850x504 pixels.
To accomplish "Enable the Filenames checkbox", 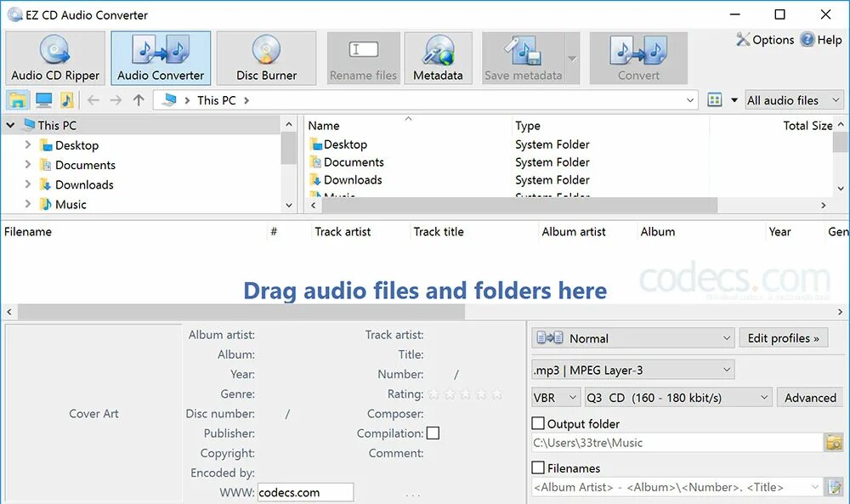I will (x=539, y=467).
